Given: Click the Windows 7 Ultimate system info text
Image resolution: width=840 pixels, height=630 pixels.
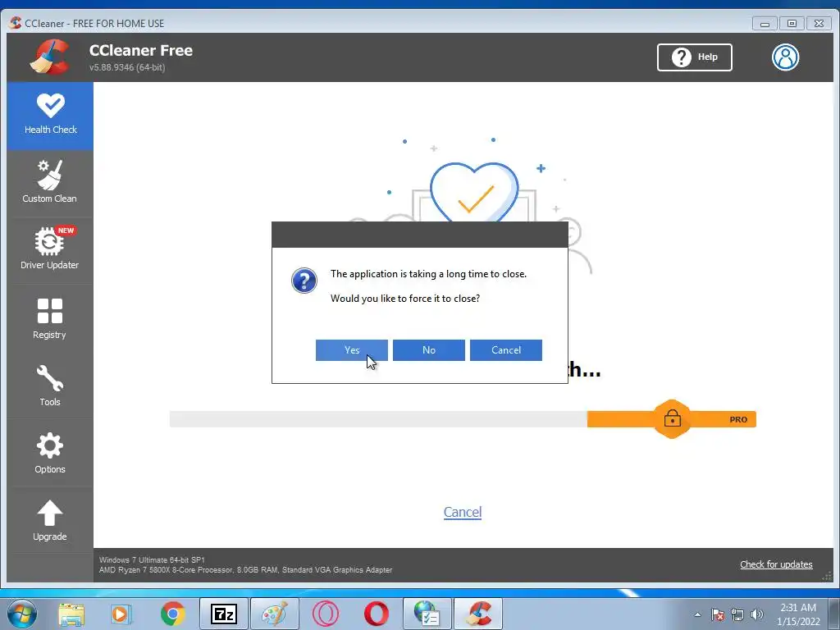Looking at the screenshot, I should click(x=152, y=559).
